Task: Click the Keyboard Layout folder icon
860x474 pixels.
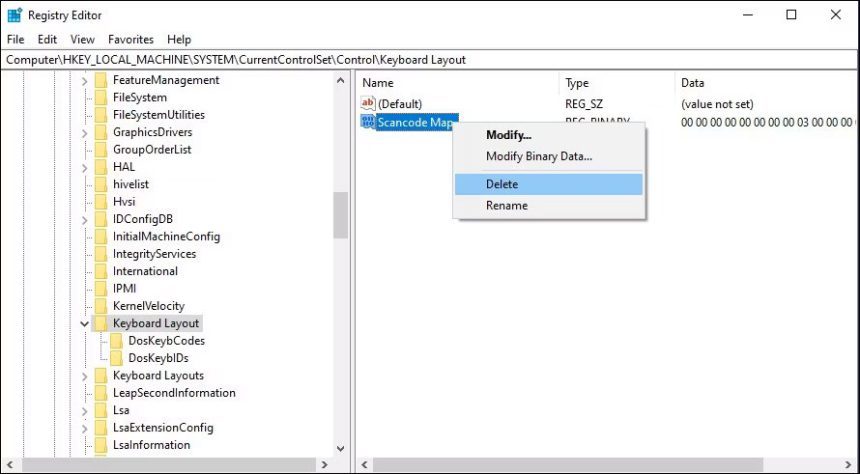Action: click(x=101, y=324)
